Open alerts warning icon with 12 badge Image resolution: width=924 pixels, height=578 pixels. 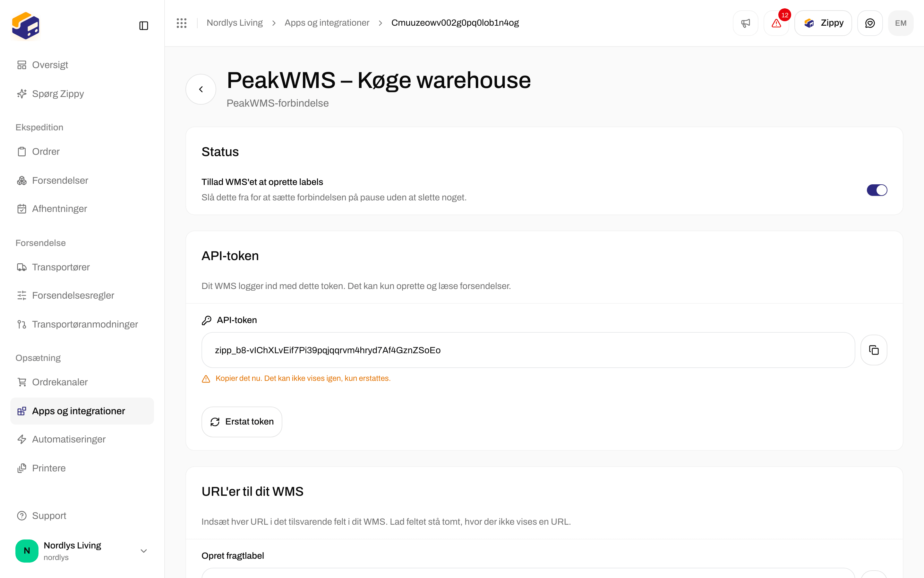776,23
